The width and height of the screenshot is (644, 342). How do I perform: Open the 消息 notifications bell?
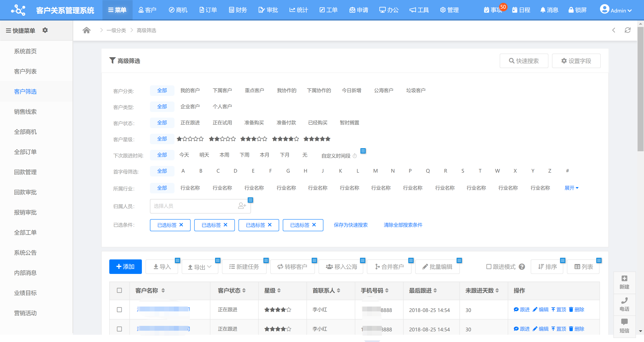[x=549, y=10]
